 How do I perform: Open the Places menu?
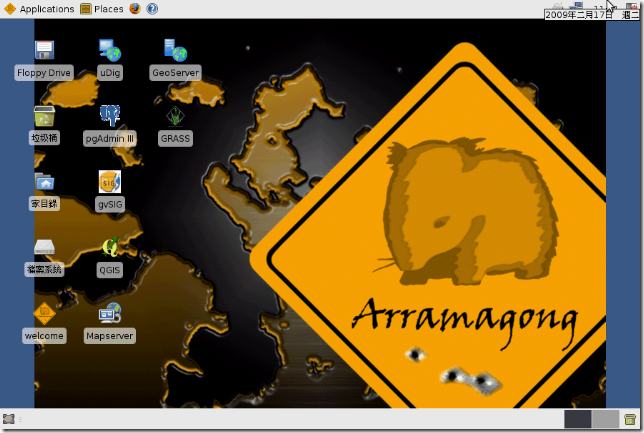(x=102, y=9)
